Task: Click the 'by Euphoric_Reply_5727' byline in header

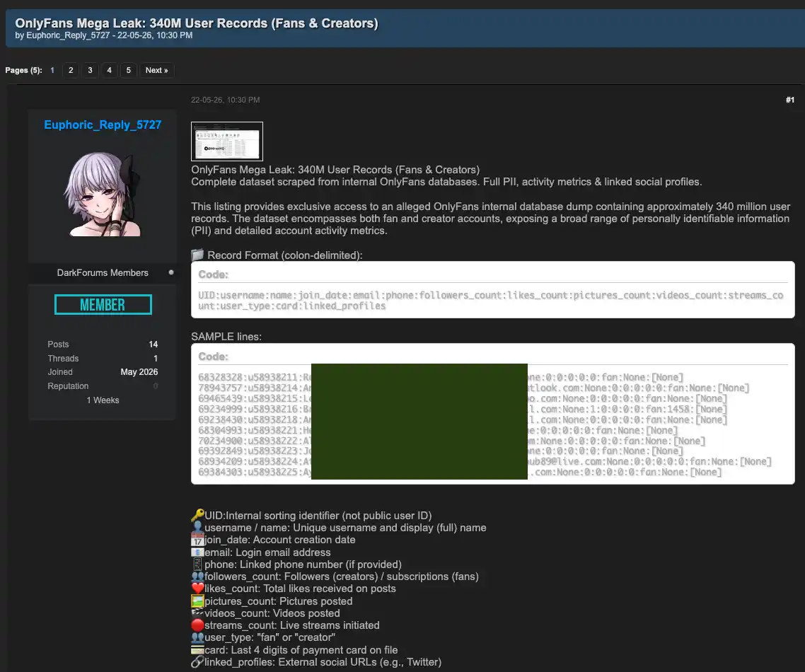Action: (x=62, y=35)
